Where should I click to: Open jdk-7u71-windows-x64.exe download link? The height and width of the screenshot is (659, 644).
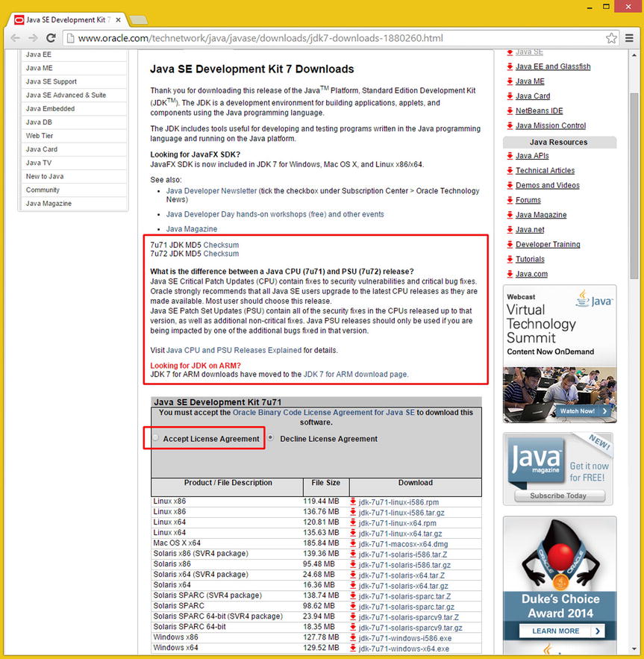point(404,649)
